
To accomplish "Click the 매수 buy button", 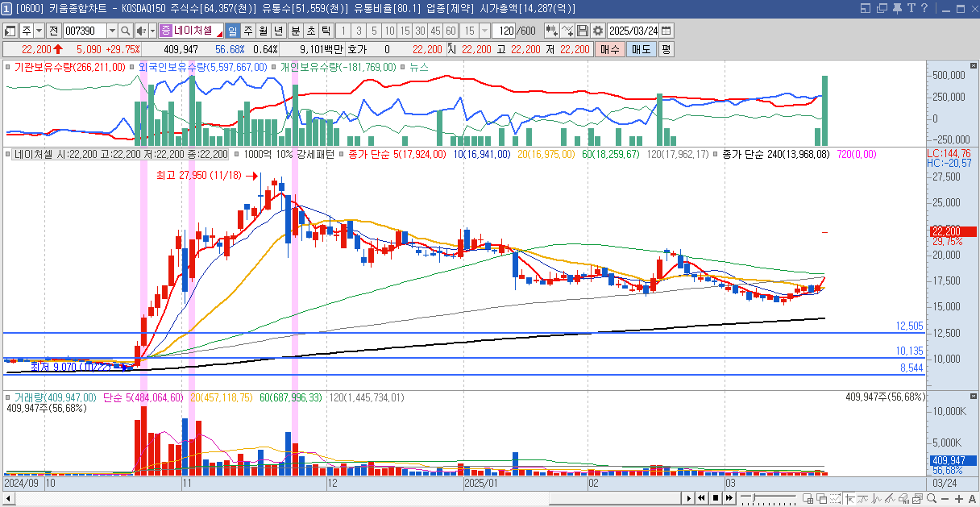I will [x=610, y=49].
